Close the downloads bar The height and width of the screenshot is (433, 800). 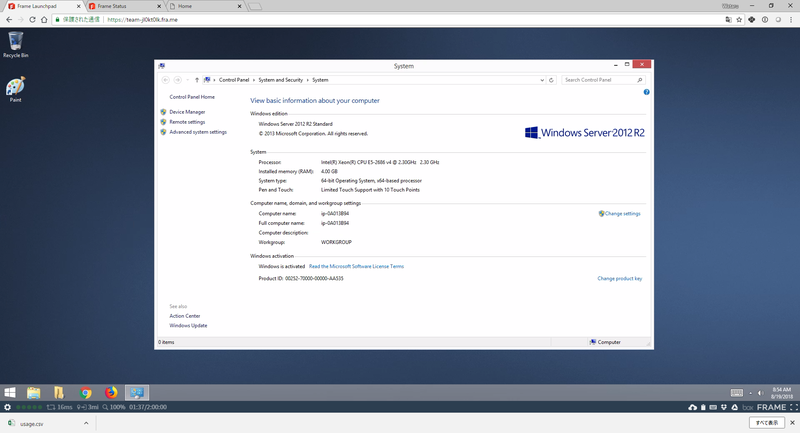[792, 423]
